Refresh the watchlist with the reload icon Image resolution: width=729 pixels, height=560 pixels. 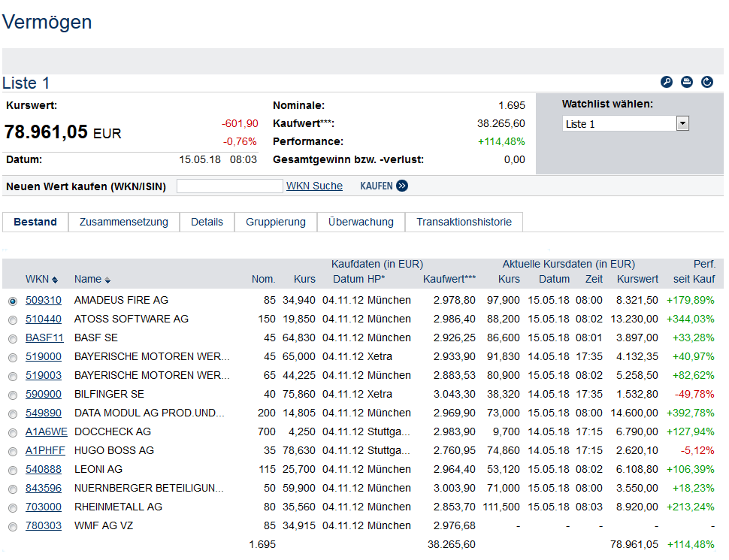tap(707, 83)
